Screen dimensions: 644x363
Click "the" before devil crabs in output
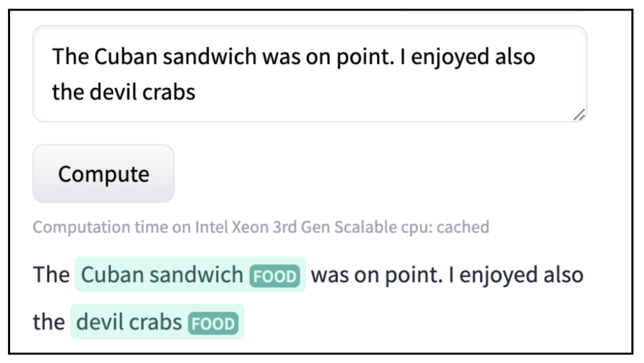pyautogui.click(x=48, y=322)
